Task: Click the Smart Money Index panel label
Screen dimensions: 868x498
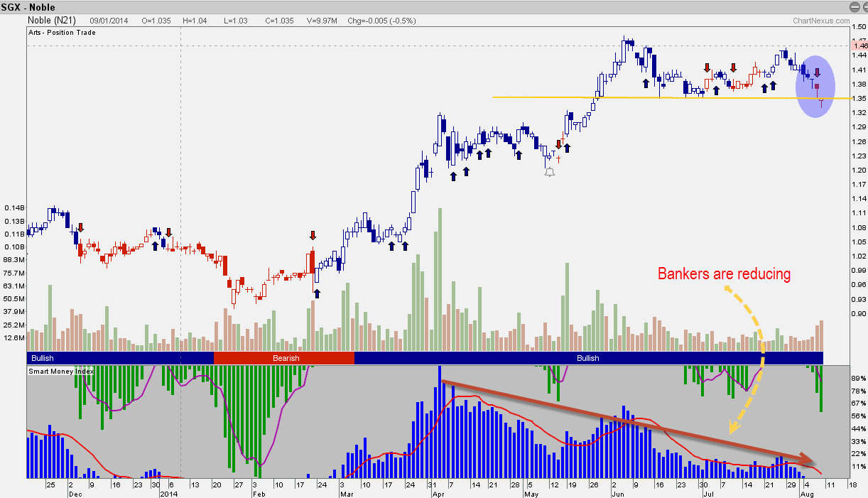Action: click(x=61, y=371)
